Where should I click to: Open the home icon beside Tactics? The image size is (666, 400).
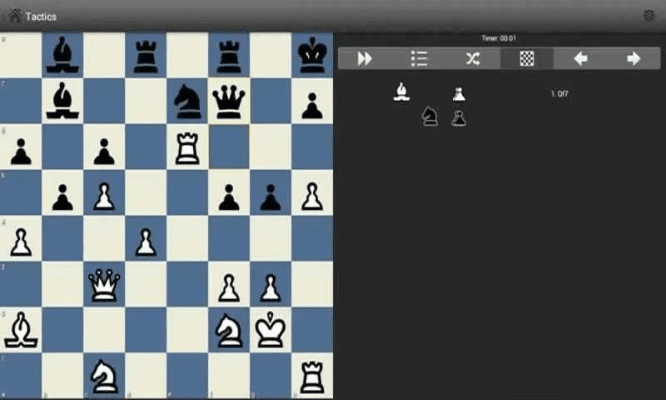15,16
